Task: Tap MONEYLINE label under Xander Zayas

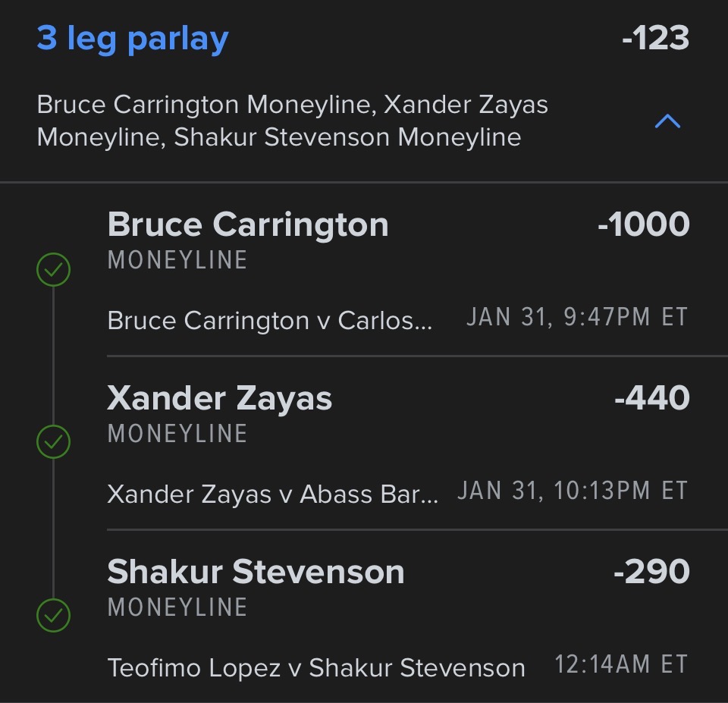Action: click(177, 434)
